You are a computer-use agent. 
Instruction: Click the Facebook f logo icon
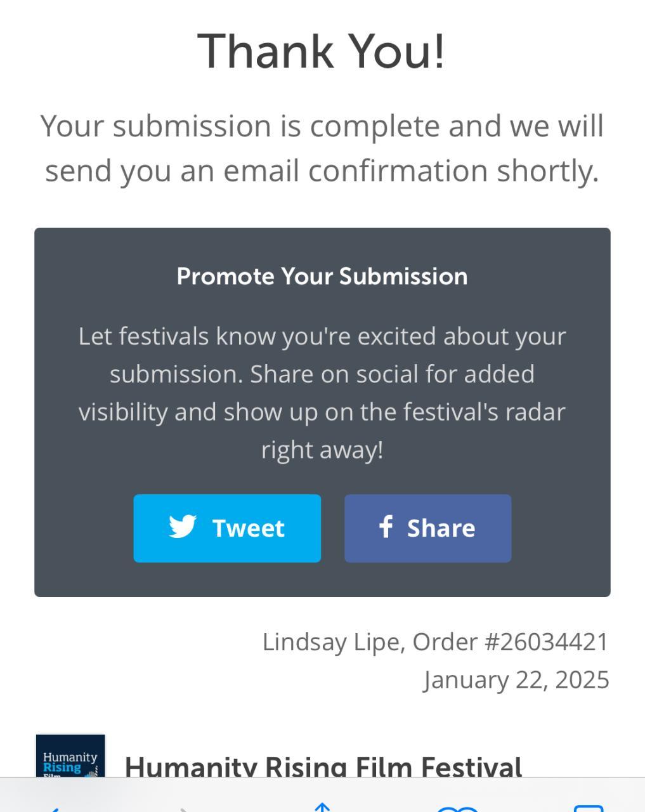(x=386, y=527)
